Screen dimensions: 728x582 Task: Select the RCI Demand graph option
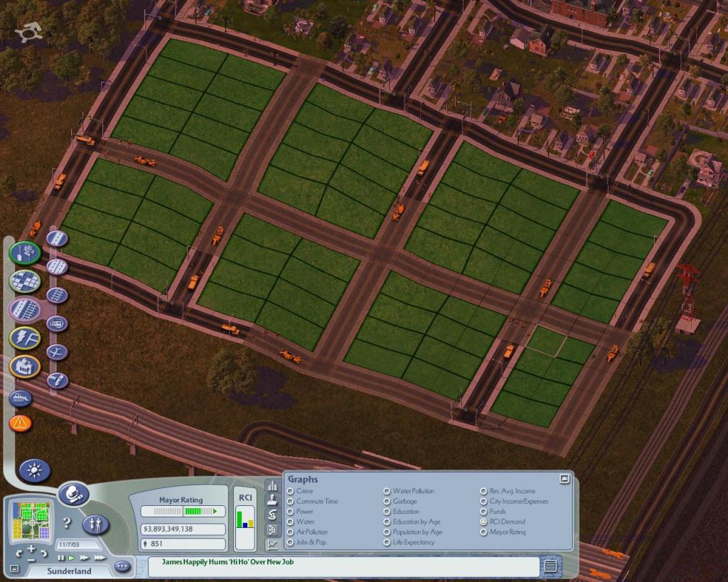483,522
